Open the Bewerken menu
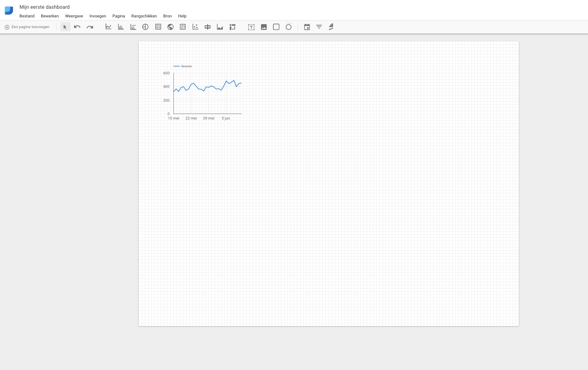 pyautogui.click(x=50, y=16)
